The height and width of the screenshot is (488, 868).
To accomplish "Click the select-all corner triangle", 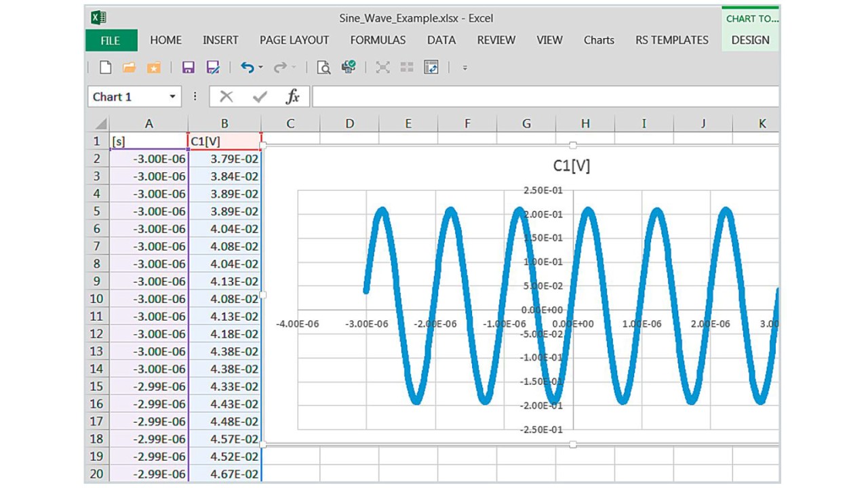I will [100, 124].
